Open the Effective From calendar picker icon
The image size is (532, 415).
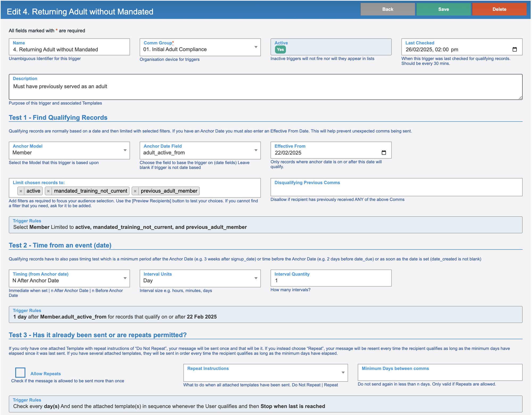coord(384,153)
